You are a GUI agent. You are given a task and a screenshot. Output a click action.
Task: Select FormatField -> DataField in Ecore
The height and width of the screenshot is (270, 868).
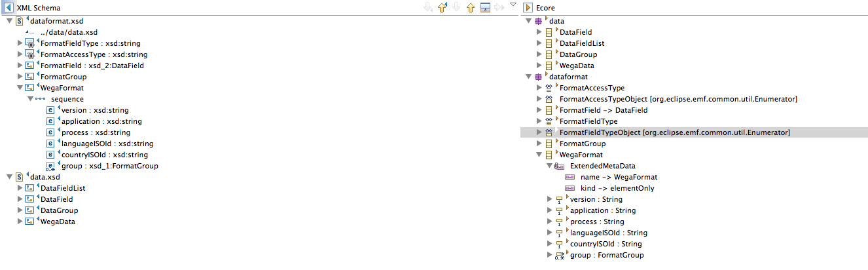604,110
